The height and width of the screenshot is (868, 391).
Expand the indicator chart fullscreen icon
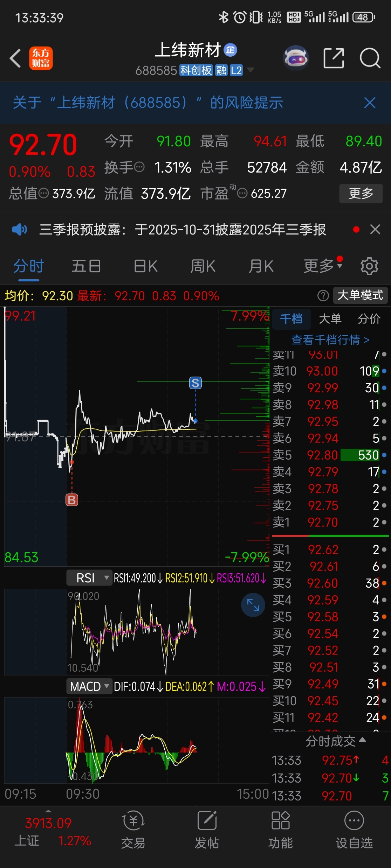pos(253,605)
